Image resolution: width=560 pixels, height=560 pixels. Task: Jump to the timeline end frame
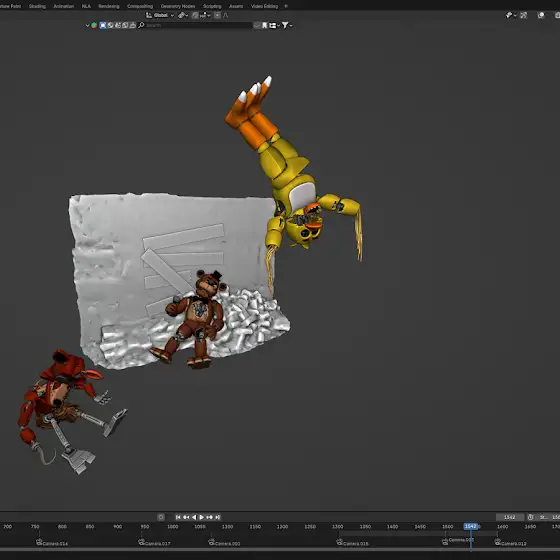(x=218, y=517)
